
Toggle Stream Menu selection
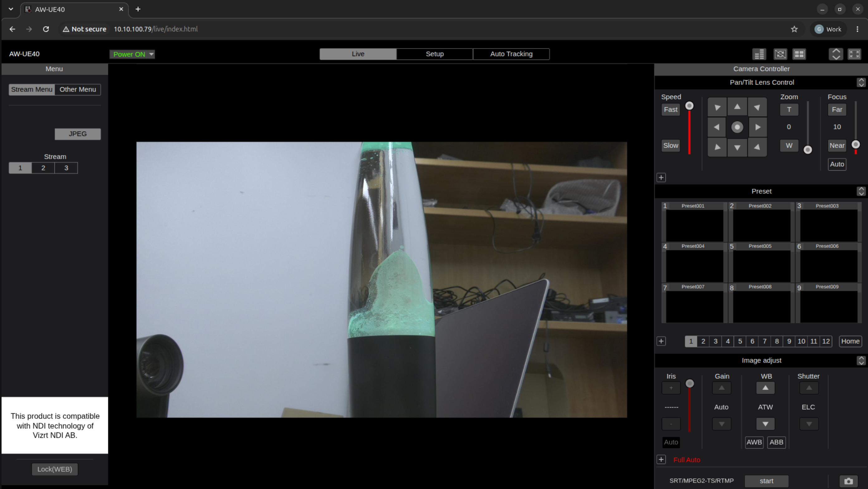[x=32, y=89]
